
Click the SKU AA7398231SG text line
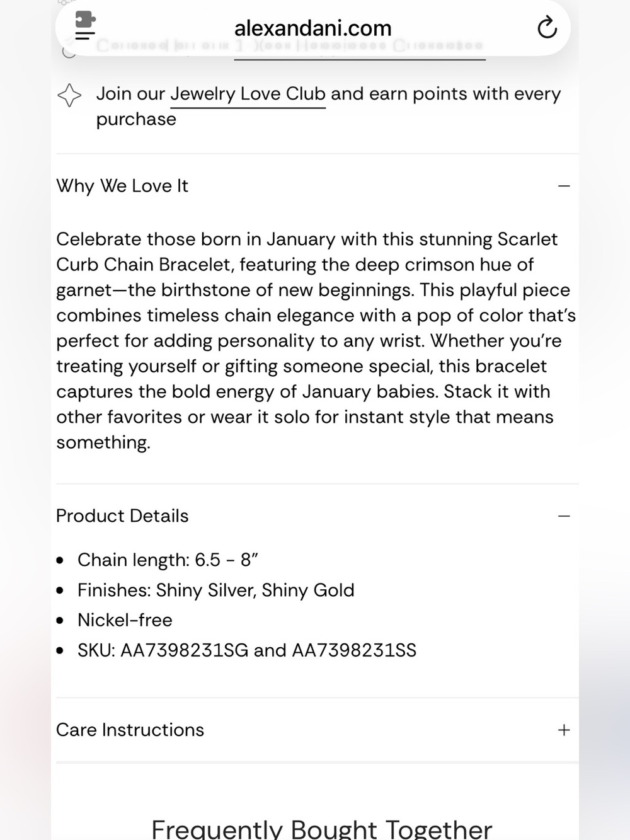[247, 650]
